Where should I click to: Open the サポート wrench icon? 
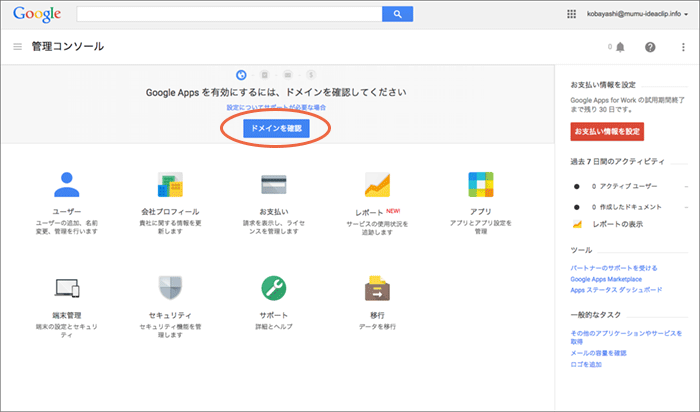pos(274,288)
